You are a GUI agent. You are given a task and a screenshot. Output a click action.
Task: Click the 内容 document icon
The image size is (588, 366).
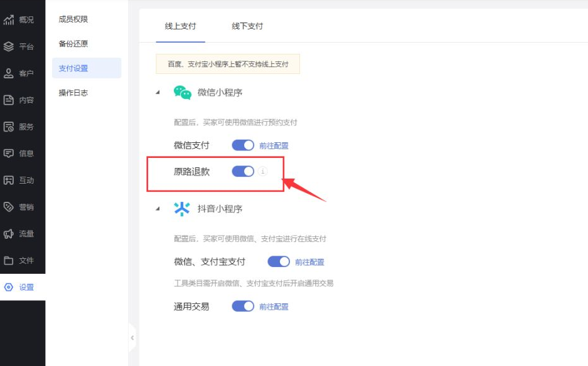tap(9, 100)
